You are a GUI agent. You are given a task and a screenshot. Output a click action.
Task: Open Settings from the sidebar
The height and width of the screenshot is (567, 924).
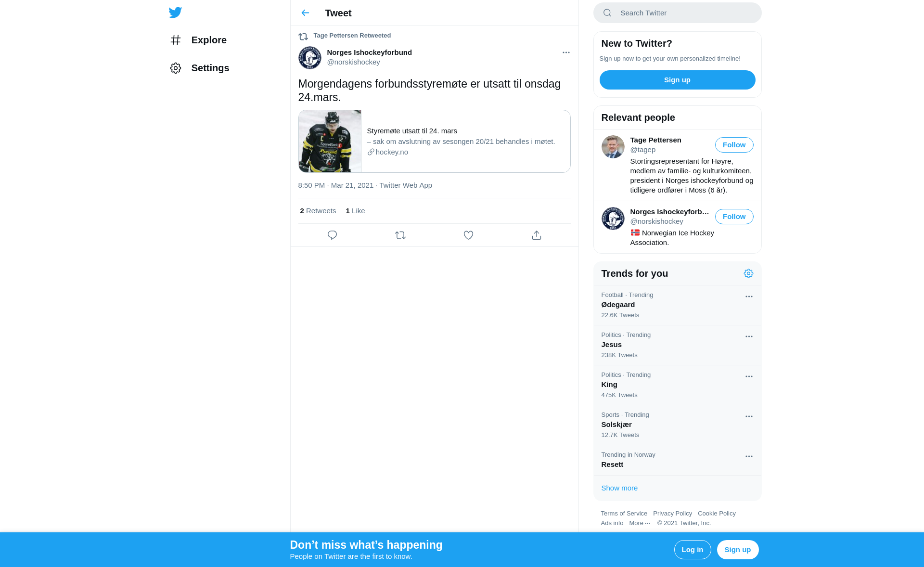click(199, 68)
